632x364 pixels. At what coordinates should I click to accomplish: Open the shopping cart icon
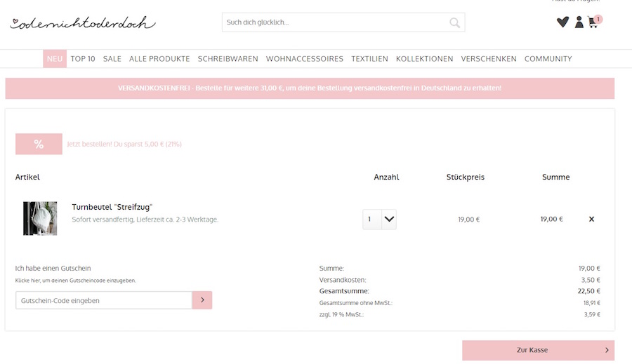click(x=593, y=22)
